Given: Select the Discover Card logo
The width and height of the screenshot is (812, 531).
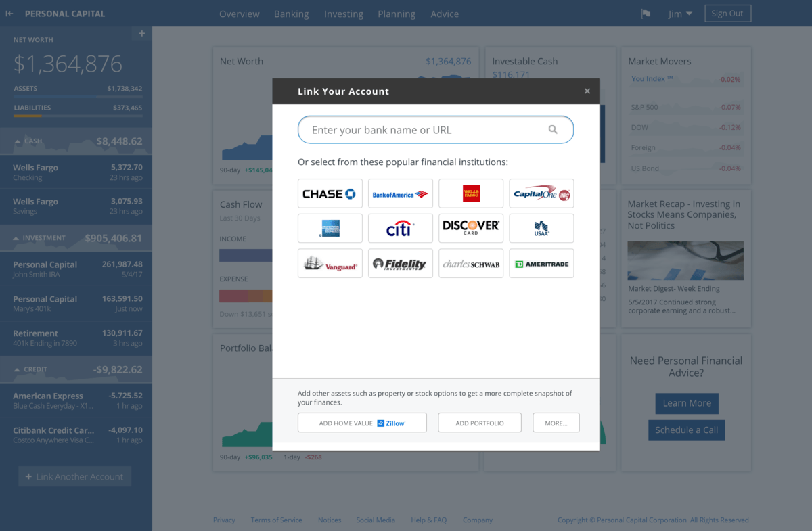Looking at the screenshot, I should click(x=471, y=228).
